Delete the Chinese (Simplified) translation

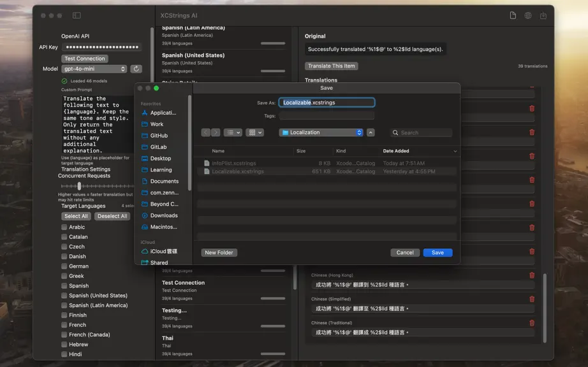[532, 299]
